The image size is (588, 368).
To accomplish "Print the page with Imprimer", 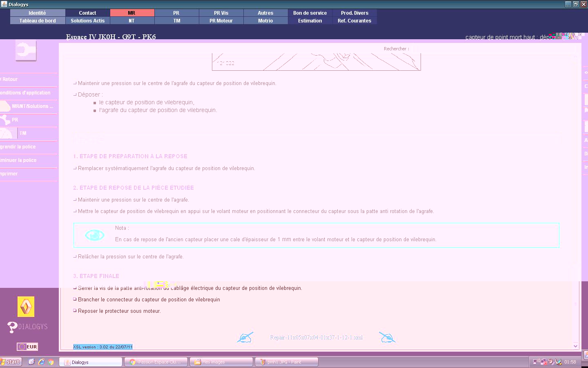I will [x=9, y=174].
